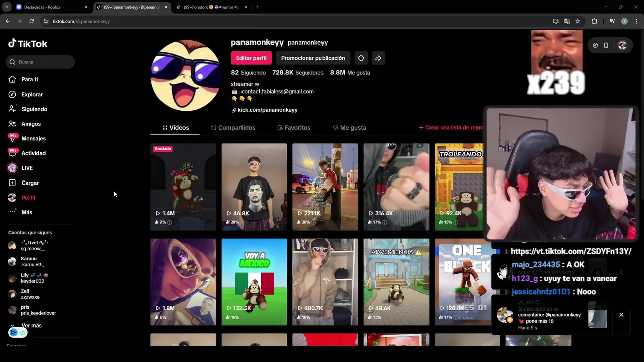Open new browser tab with plus
The width and height of the screenshot is (644, 362).
[257, 7]
